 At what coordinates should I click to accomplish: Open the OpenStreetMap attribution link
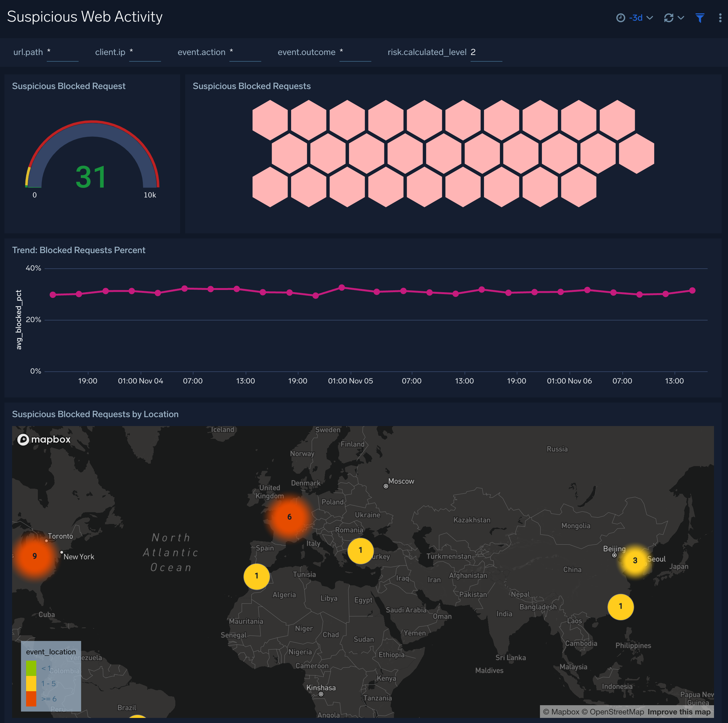(x=617, y=712)
